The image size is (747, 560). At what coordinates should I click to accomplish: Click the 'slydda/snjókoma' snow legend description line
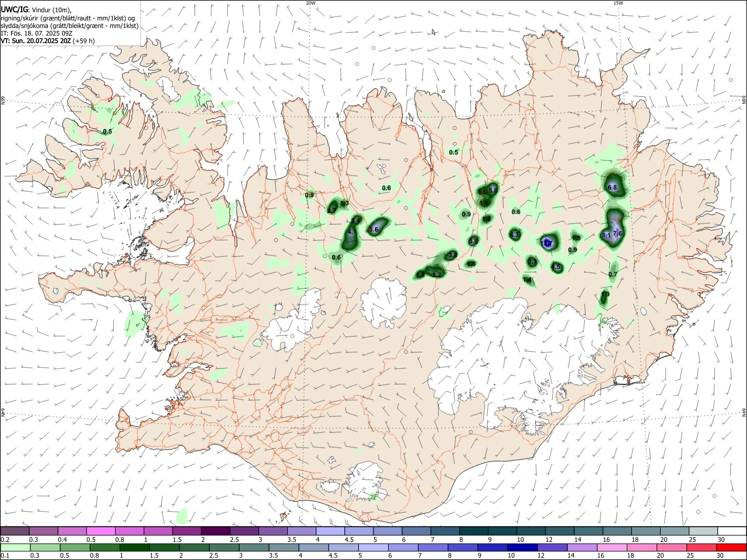(69, 26)
